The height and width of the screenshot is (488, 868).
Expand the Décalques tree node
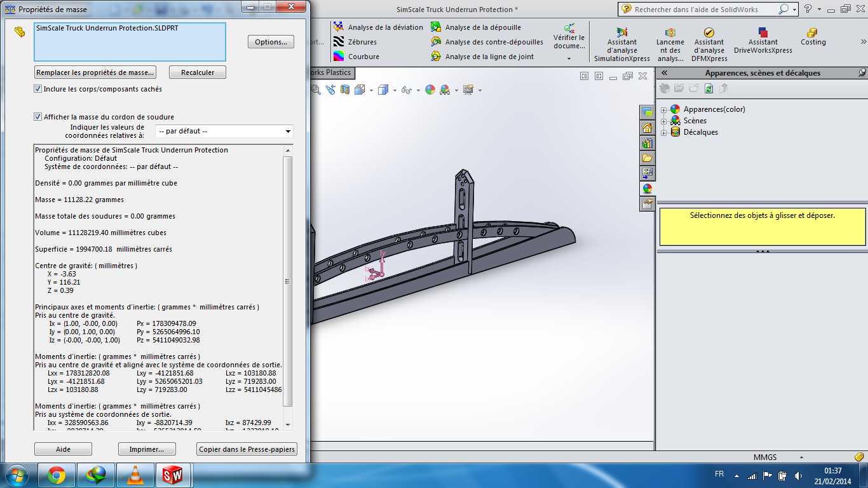pos(664,132)
